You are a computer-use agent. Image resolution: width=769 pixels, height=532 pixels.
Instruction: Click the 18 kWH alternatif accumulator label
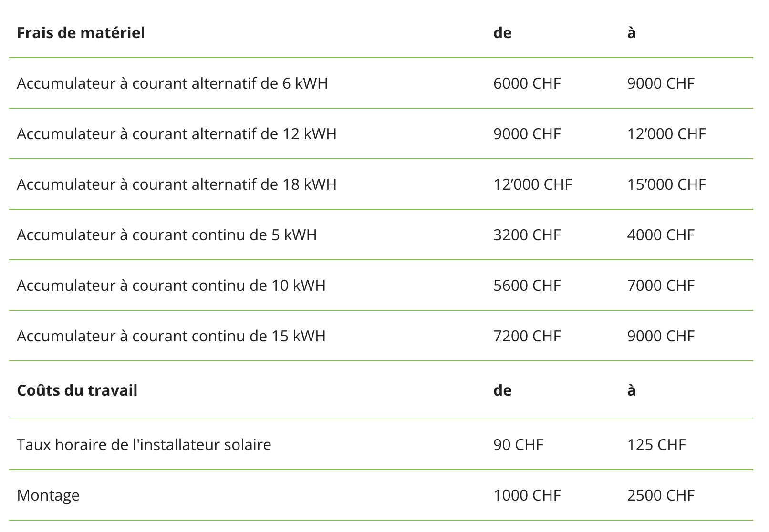point(177,184)
